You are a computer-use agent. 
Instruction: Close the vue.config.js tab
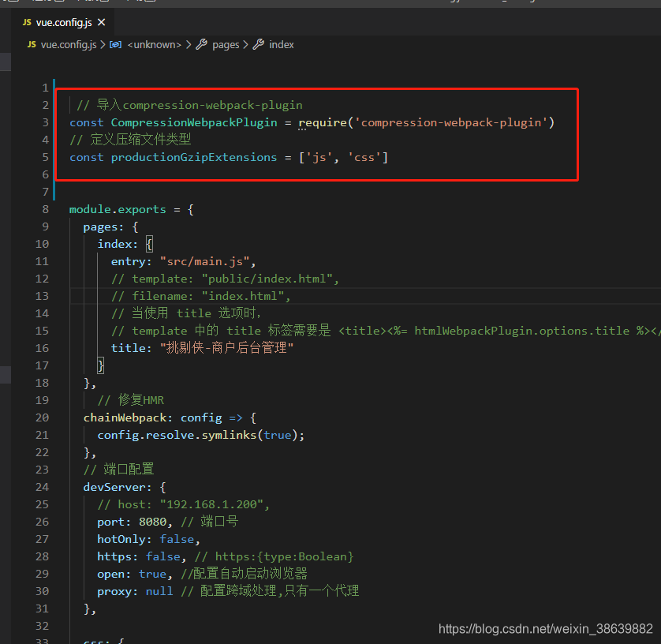click(x=100, y=23)
